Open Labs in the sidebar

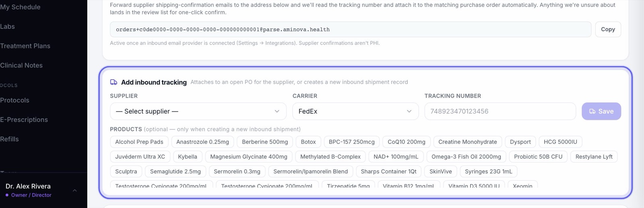point(8,27)
